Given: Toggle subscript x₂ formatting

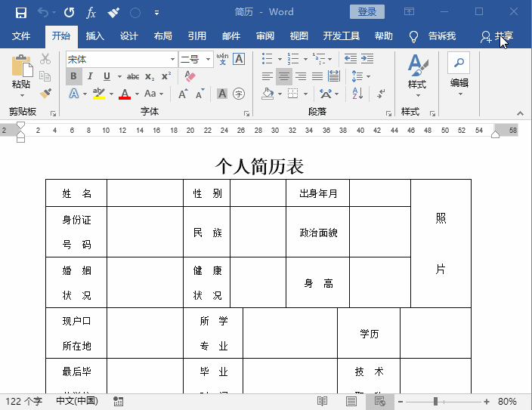Looking at the screenshot, I should 150,77.
